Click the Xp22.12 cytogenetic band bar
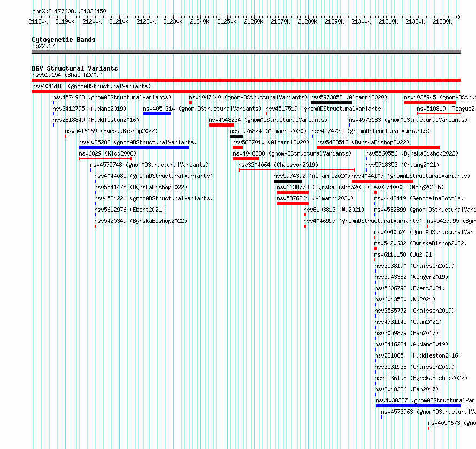 246,52
